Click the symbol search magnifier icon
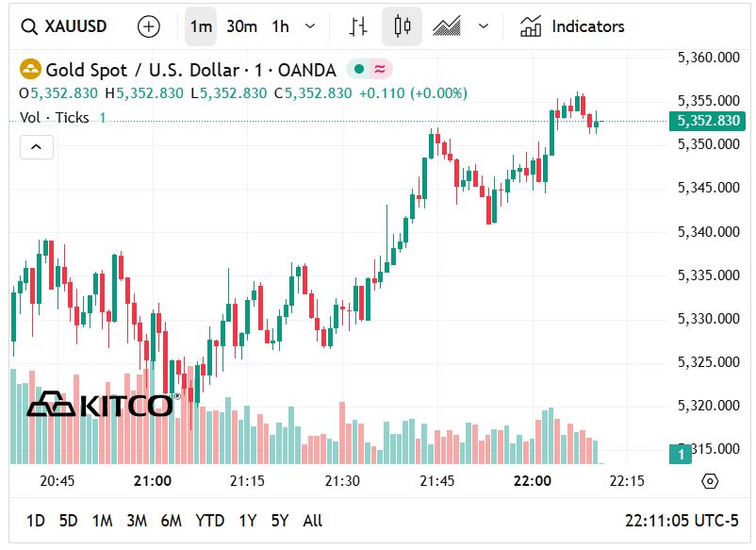The height and width of the screenshot is (550, 756). pos(29,26)
